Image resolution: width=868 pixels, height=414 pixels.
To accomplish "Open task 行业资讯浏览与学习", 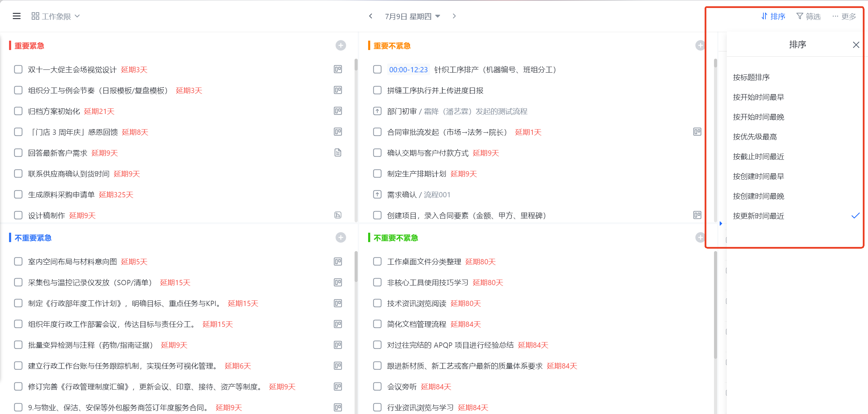I will coord(420,407).
